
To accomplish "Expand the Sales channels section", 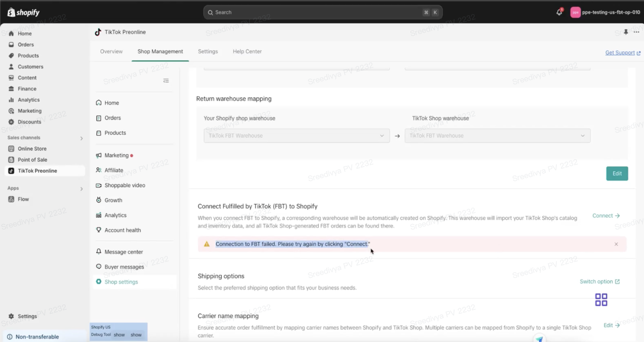I will pyautogui.click(x=82, y=138).
